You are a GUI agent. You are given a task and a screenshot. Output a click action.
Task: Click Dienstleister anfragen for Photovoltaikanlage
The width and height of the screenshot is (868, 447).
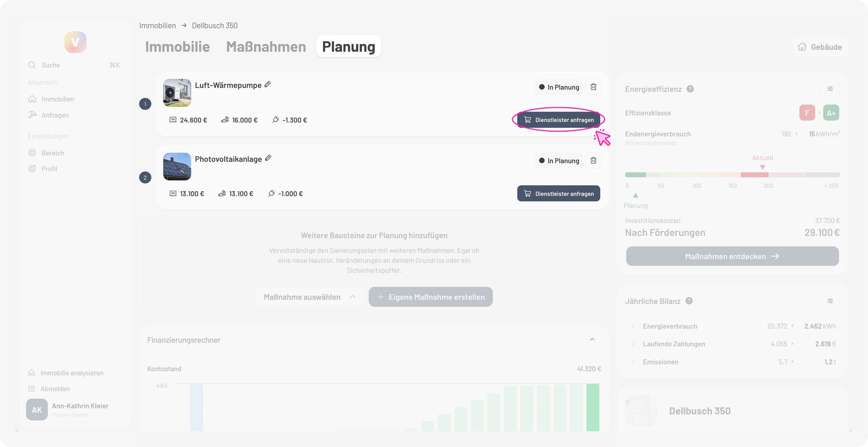tap(558, 194)
